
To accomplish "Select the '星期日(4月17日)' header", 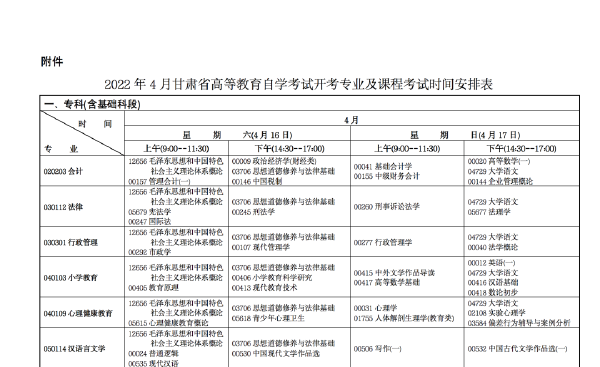I will pos(465,135).
